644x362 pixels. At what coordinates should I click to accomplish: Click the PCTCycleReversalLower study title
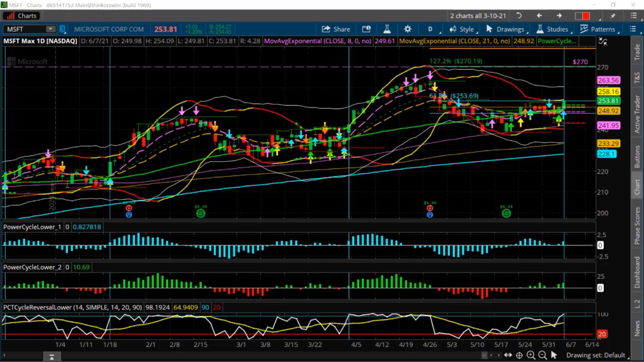tap(72, 307)
